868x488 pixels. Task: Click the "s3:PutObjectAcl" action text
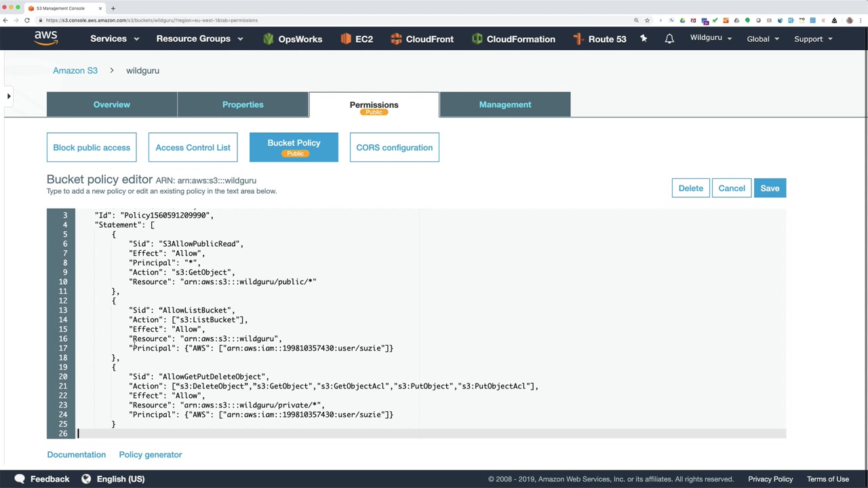(494, 386)
